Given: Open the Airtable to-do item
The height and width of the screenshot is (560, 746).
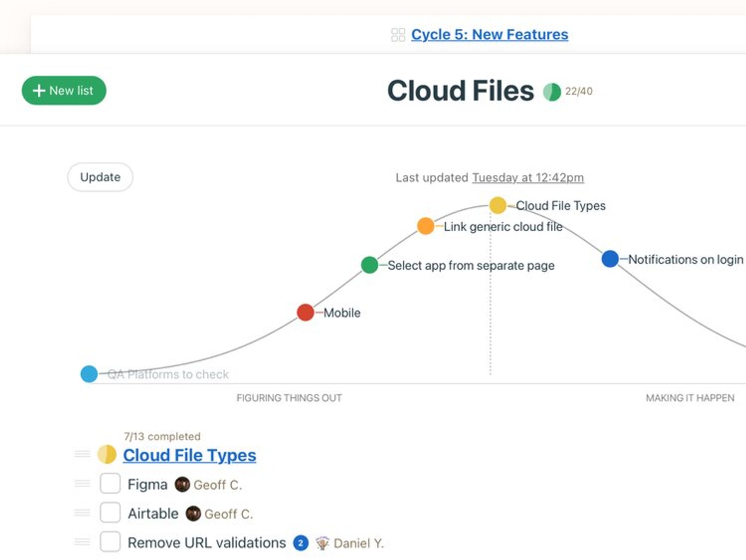Looking at the screenshot, I should (153, 514).
